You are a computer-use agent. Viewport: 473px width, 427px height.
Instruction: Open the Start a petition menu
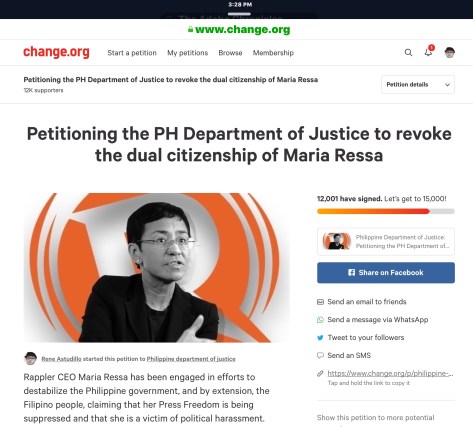pos(132,53)
